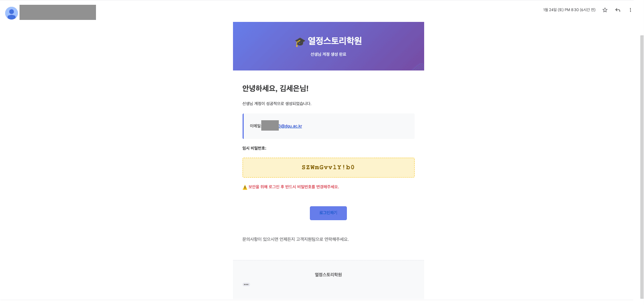Click the footer 열정스토리학원 text
Image resolution: width=644 pixels, height=305 pixels.
pos(328,274)
